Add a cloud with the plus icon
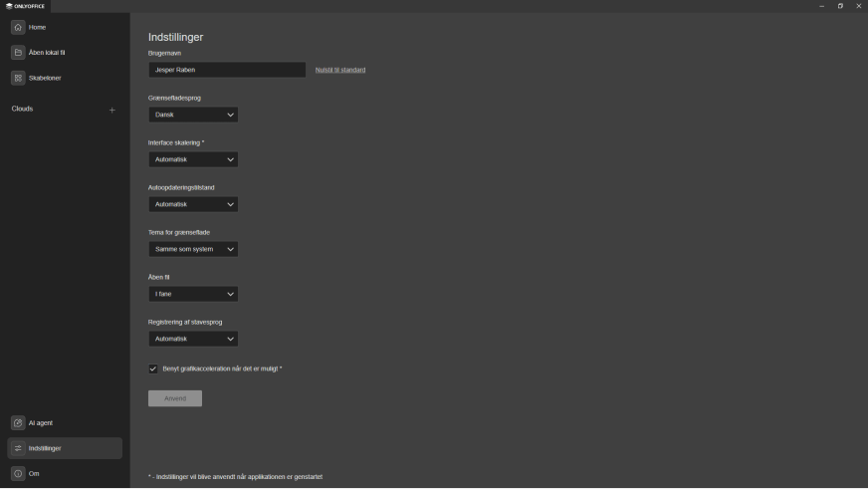This screenshot has height=489, width=868. (x=111, y=110)
